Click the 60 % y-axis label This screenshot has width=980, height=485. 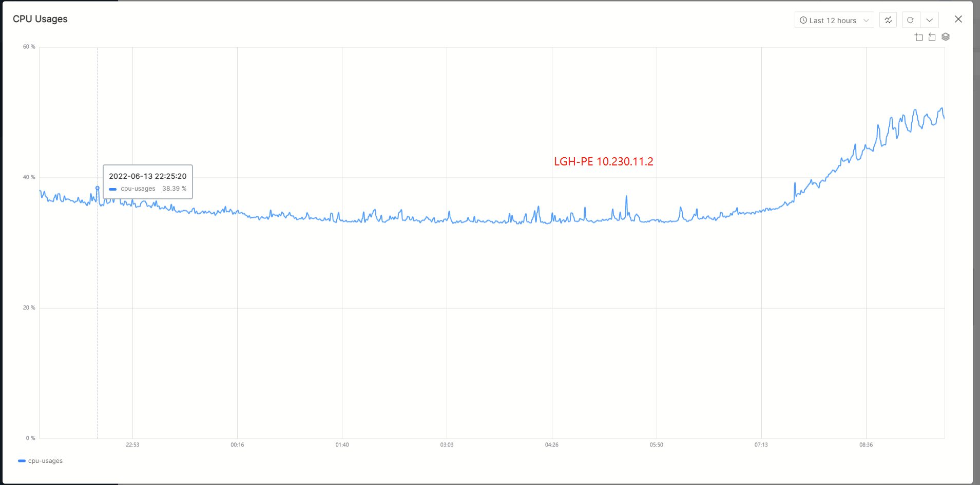29,47
